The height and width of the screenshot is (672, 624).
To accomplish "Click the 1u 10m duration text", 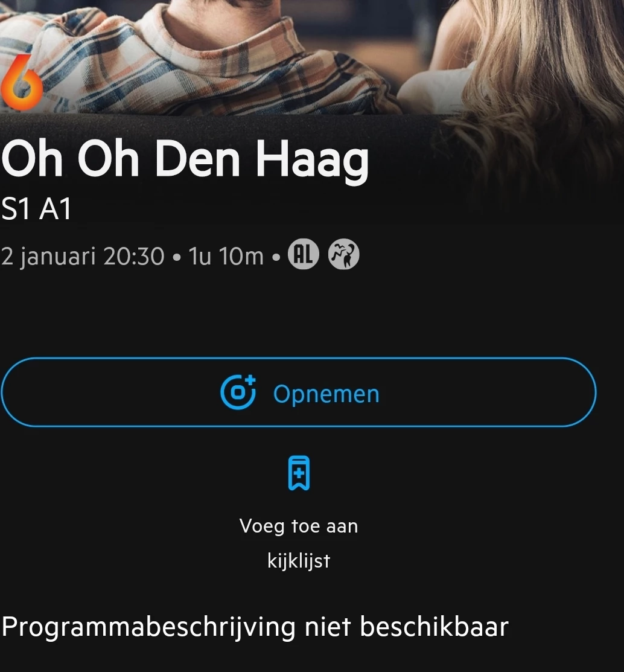I will 226,257.
